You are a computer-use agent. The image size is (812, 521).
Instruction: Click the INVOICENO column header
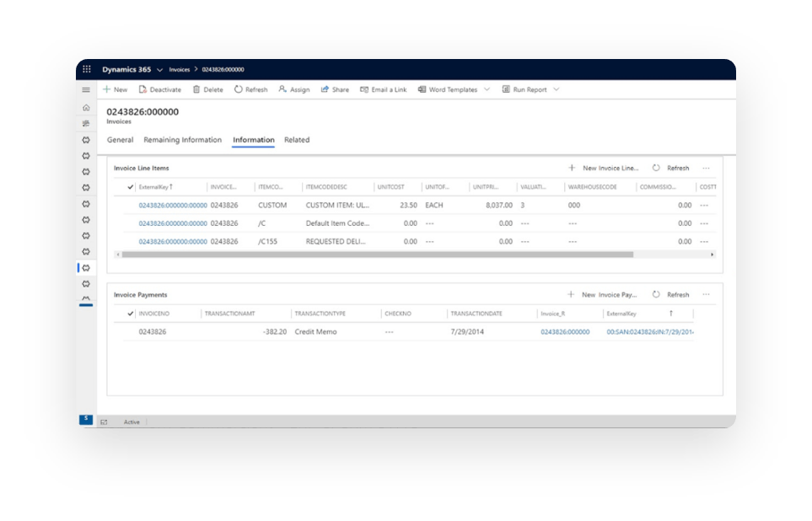tap(153, 314)
